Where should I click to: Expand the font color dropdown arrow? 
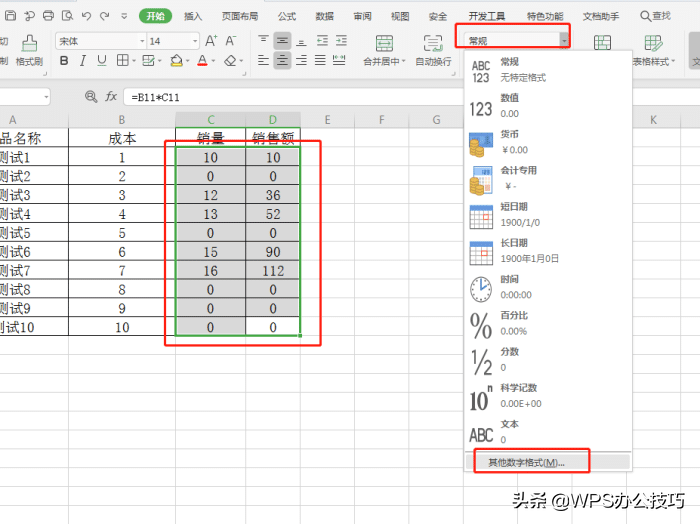click(x=213, y=61)
